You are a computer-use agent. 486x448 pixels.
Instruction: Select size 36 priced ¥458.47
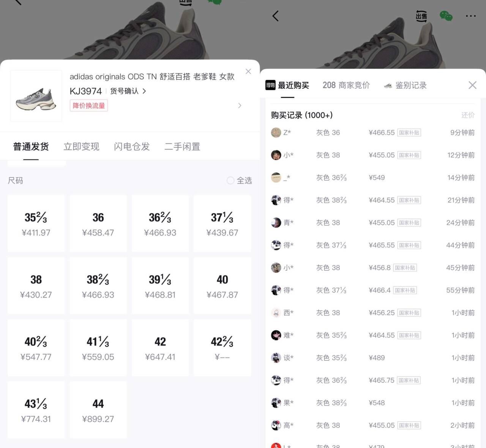click(x=98, y=224)
